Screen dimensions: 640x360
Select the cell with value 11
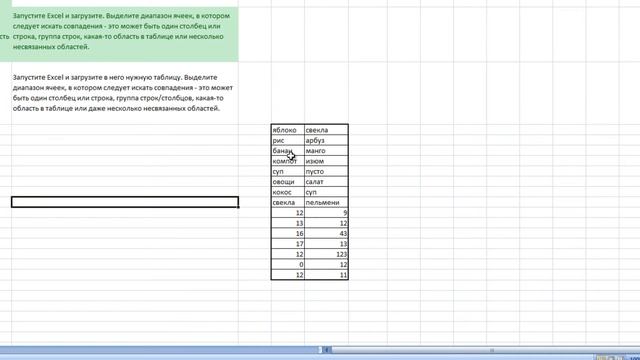326,275
